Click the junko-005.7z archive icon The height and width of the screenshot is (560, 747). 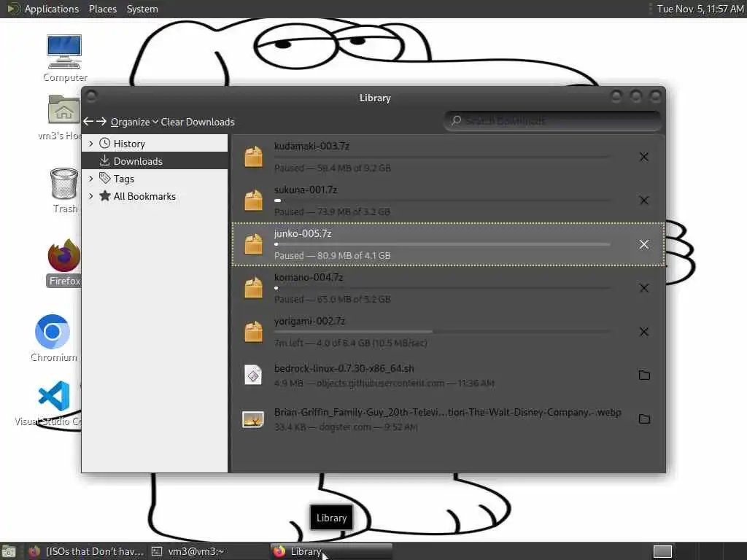click(x=253, y=244)
